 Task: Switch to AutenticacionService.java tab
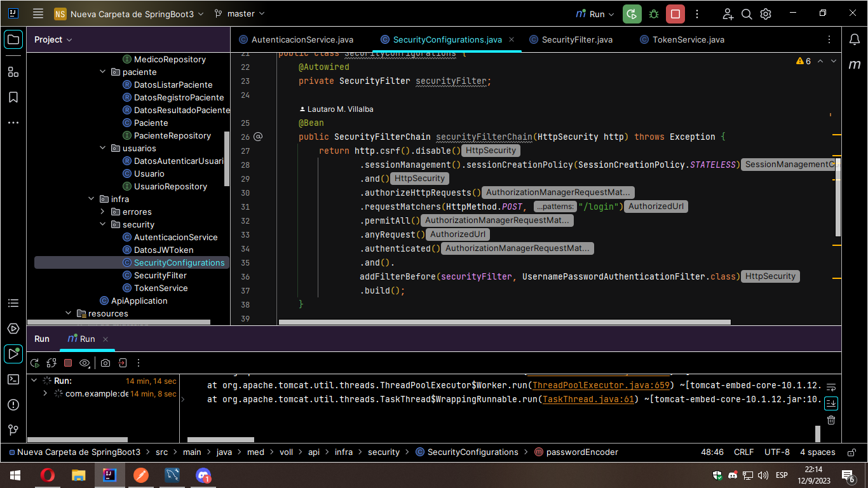[x=296, y=39]
